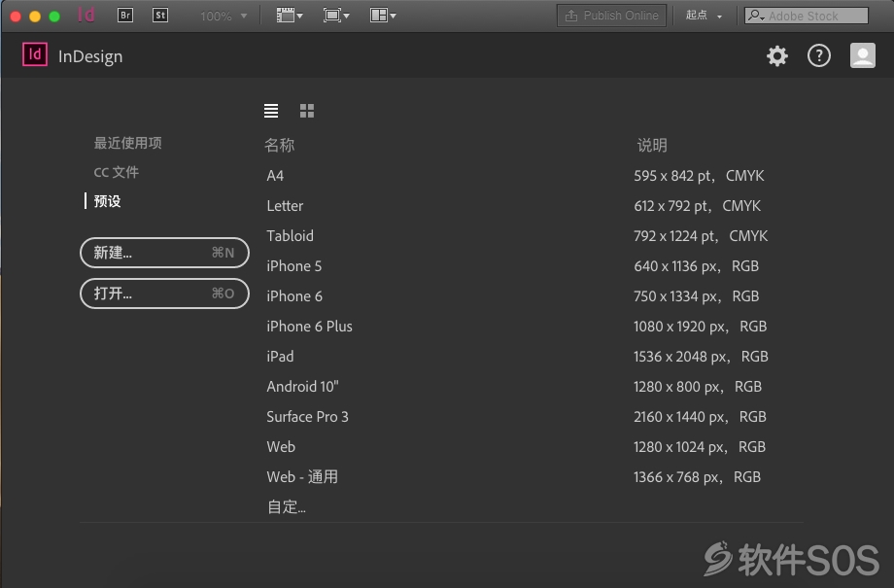The width and height of the screenshot is (894, 588).
Task: Choose the Web 1280 x 1024 preset
Action: (281, 447)
